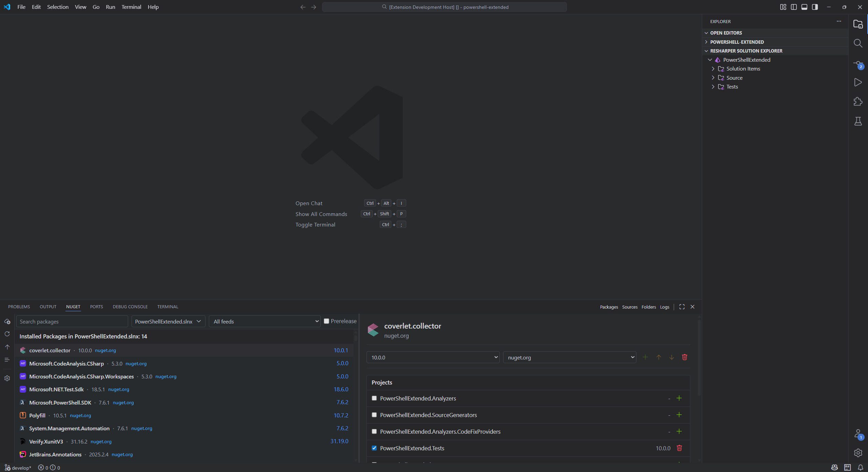Image resolution: width=868 pixels, height=472 pixels.
Task: Add package to PowerShellExtended.Analyzers with plus
Action: point(679,398)
